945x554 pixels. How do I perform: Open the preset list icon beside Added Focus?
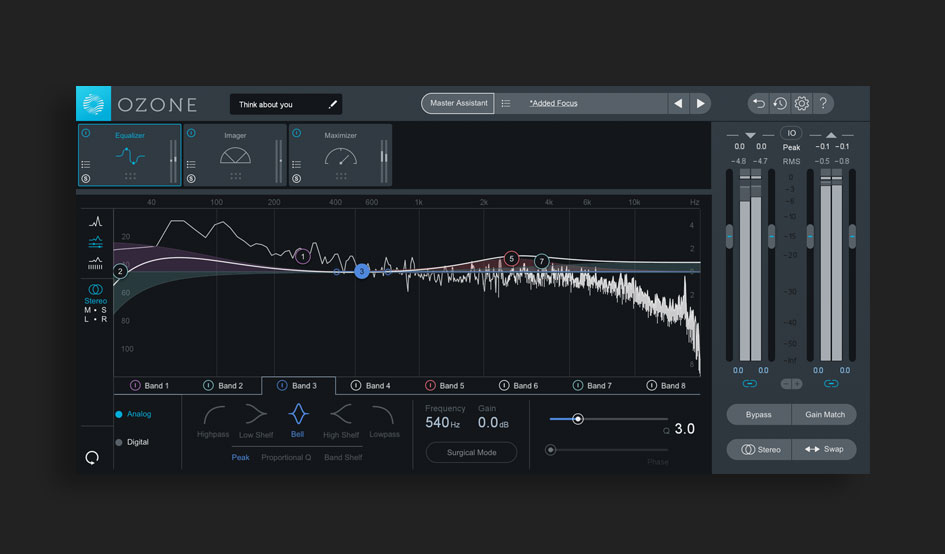(506, 104)
